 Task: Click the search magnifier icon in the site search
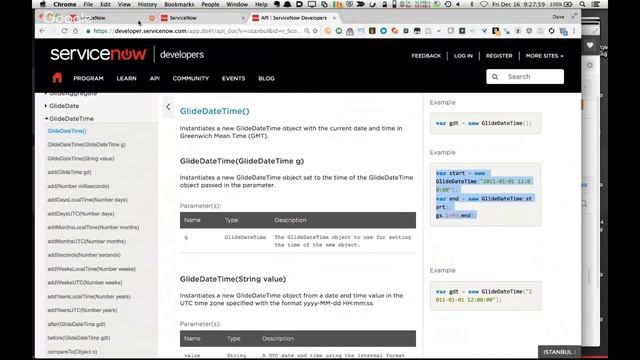495,77
